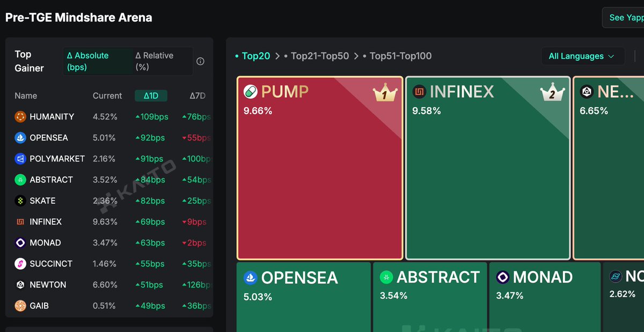Click the NEWTON logo in the gainer list

(x=20, y=285)
